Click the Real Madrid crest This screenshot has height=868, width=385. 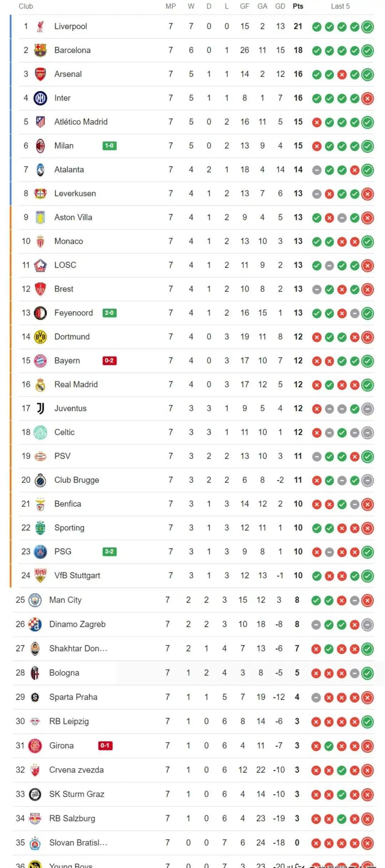point(40,385)
